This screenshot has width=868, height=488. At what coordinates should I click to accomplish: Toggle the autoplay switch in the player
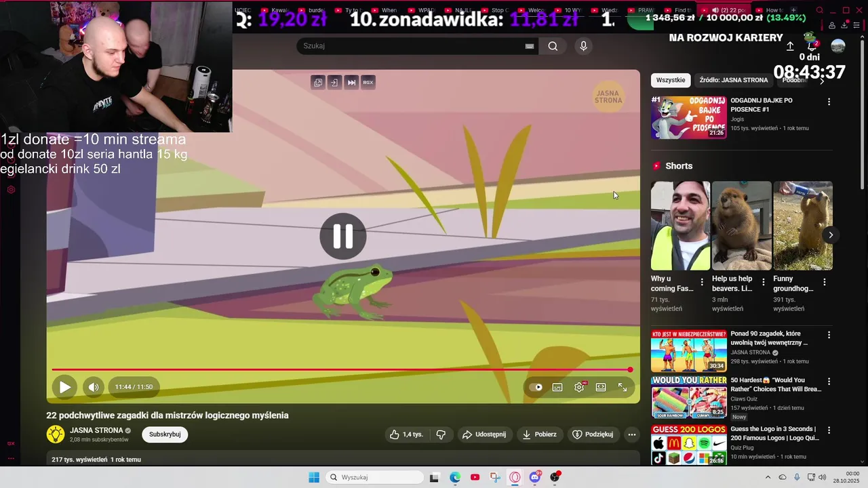[x=536, y=387]
